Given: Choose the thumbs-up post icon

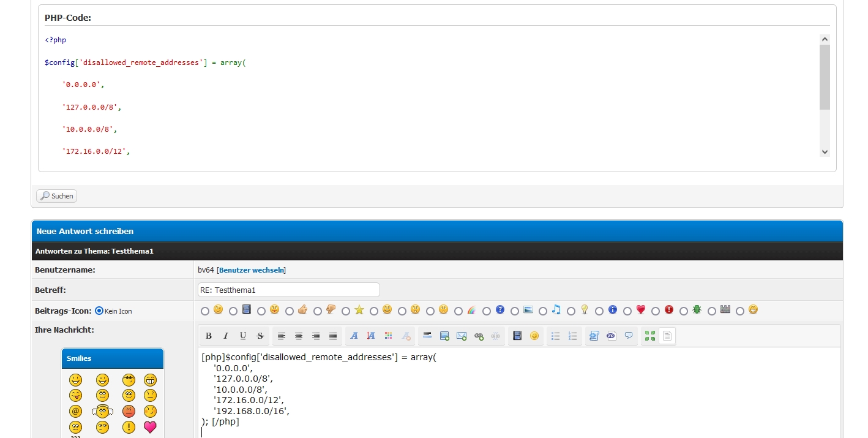Looking at the screenshot, I should (302, 309).
